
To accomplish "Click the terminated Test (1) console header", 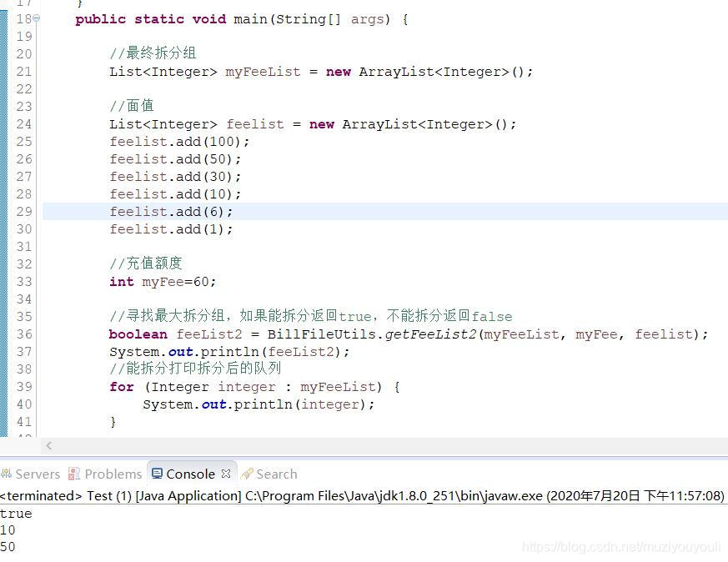I will pos(362,495).
